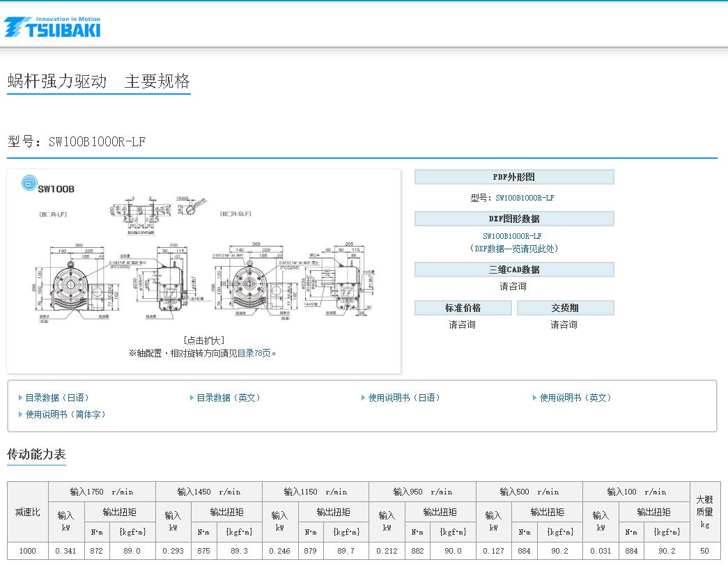
Task: Click the 减速比 1000 table cell
Action: tap(26, 550)
